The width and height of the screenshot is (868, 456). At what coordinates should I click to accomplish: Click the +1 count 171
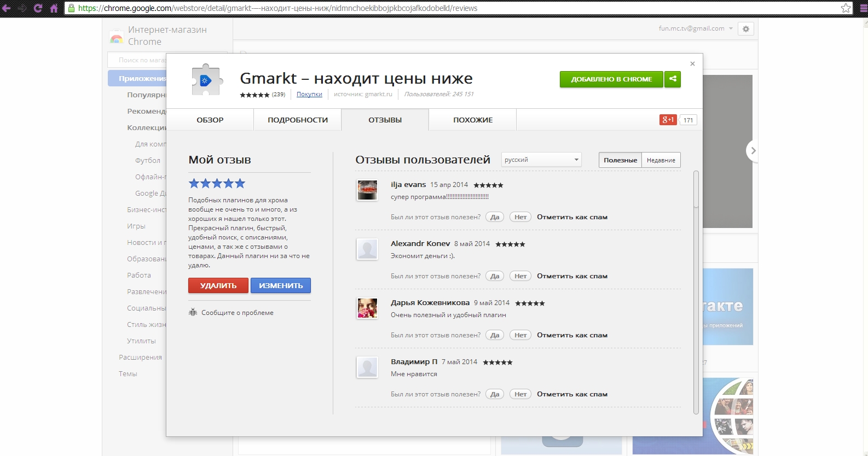[688, 120]
